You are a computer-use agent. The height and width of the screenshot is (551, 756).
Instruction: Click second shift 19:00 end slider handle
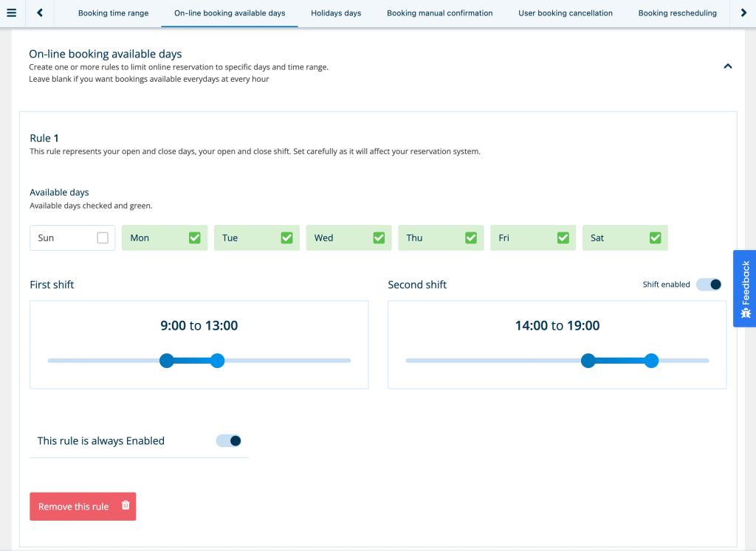pos(651,361)
